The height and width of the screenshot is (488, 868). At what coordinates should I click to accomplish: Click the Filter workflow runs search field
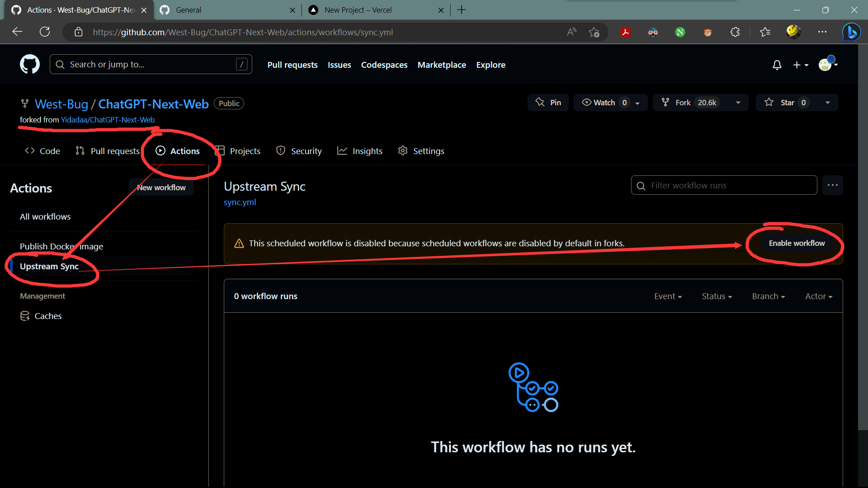coord(724,185)
